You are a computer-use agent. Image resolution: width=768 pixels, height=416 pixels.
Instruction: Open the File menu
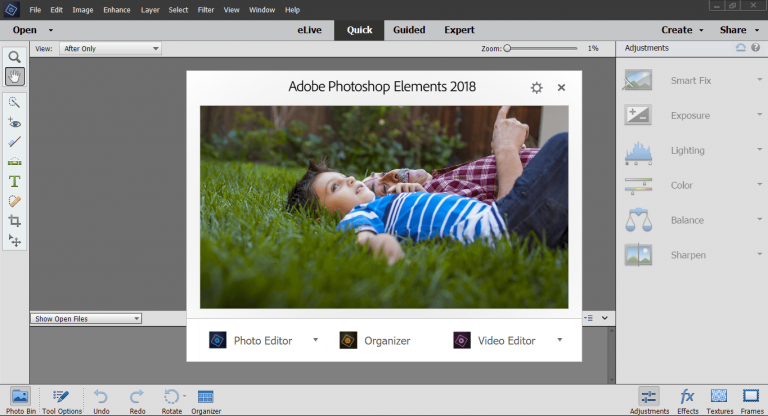click(35, 10)
